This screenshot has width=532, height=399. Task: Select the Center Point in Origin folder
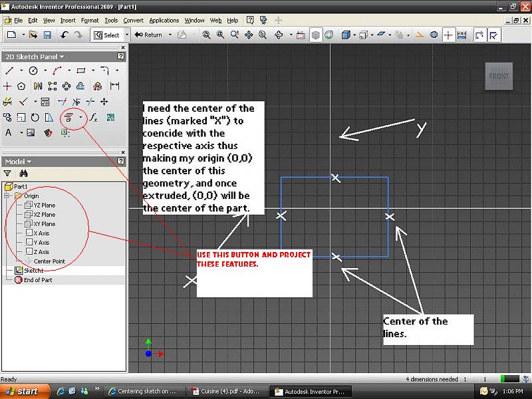click(x=45, y=261)
